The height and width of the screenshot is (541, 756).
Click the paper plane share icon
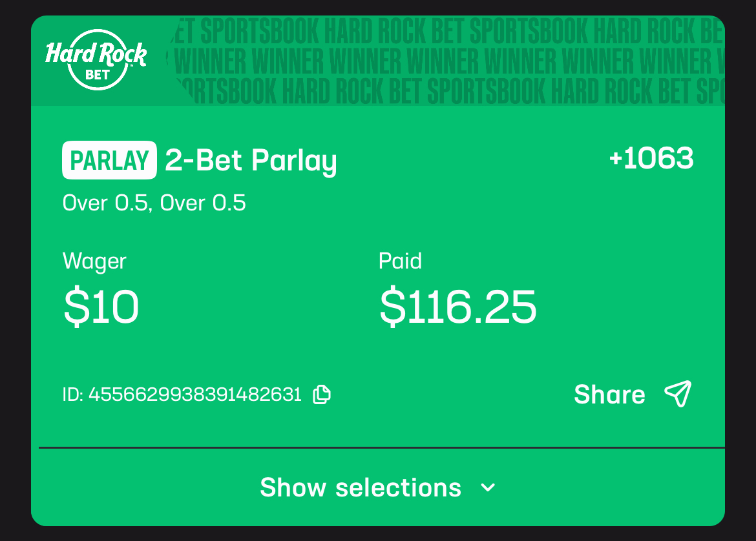(x=678, y=394)
